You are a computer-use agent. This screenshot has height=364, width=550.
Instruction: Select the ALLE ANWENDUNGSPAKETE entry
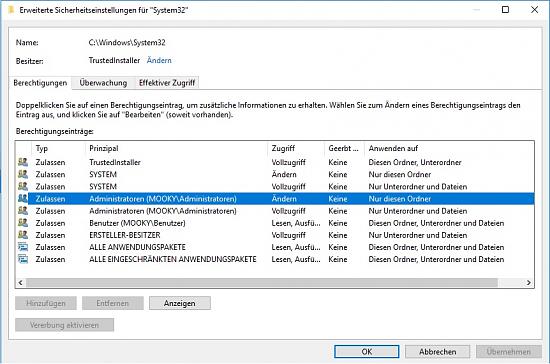coord(276,247)
